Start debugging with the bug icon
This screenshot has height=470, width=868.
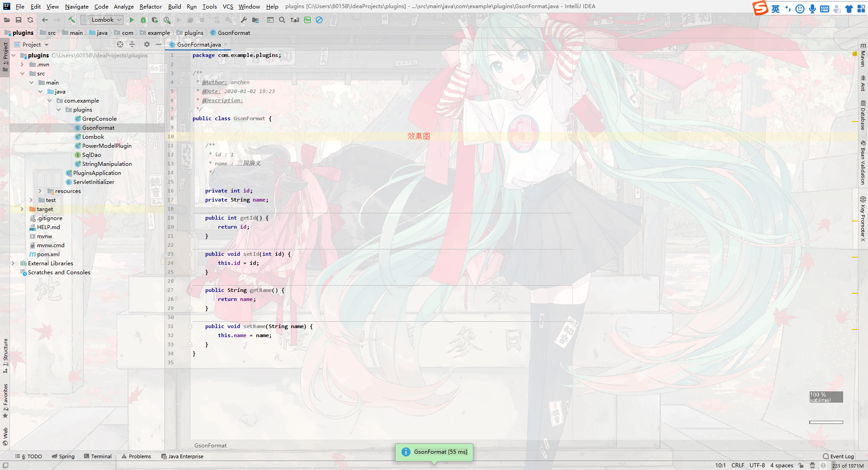tap(143, 20)
